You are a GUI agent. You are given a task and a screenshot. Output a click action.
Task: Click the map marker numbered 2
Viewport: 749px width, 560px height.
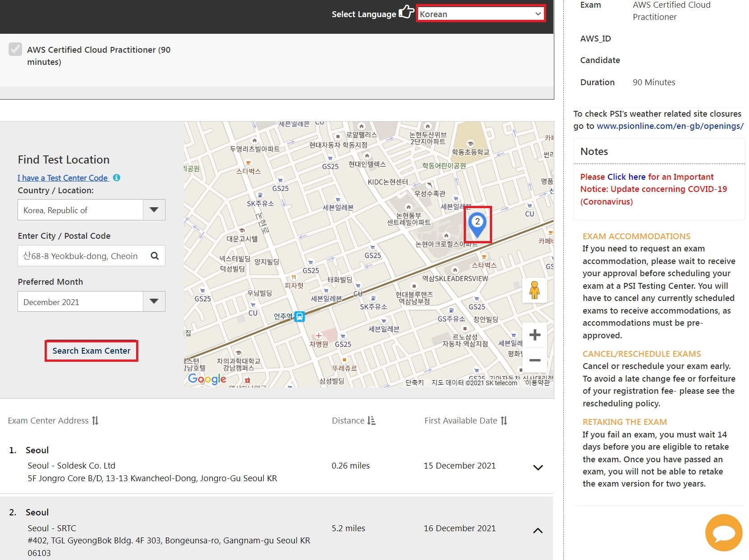[477, 225]
